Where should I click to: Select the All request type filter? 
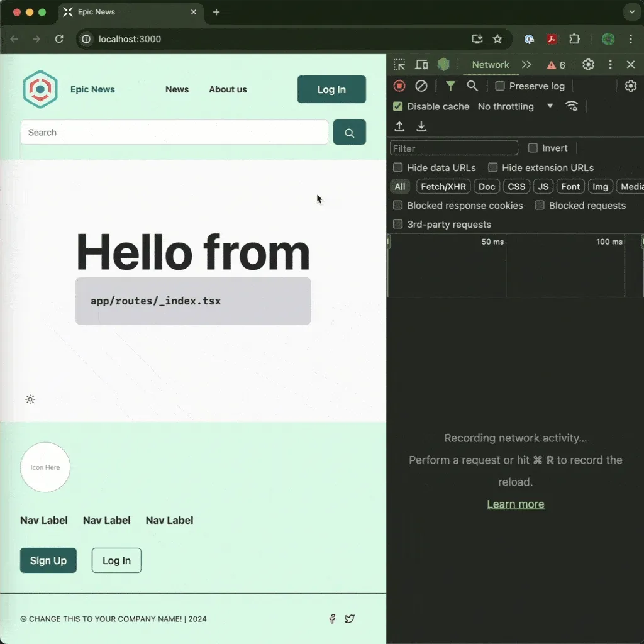click(x=399, y=186)
